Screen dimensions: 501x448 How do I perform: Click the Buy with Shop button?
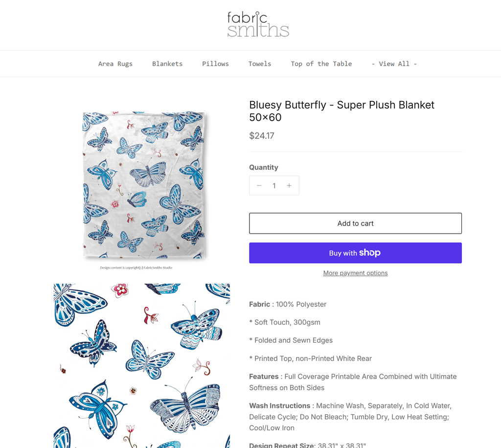pos(355,253)
